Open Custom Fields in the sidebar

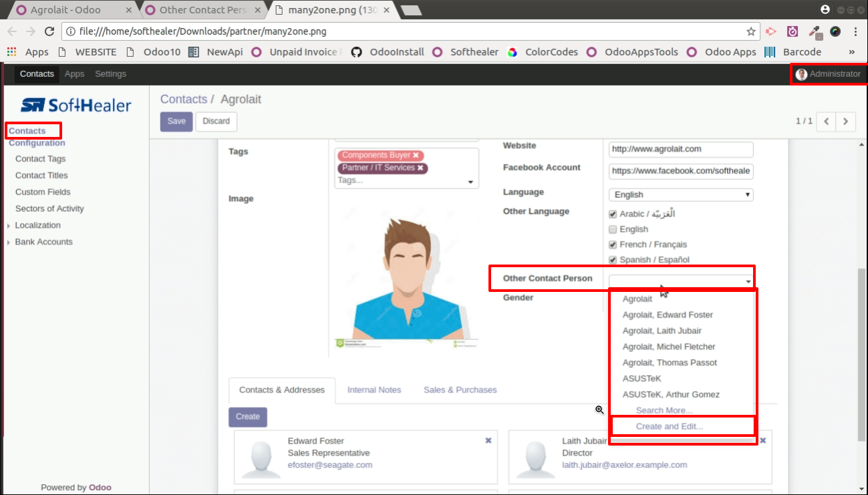point(43,192)
